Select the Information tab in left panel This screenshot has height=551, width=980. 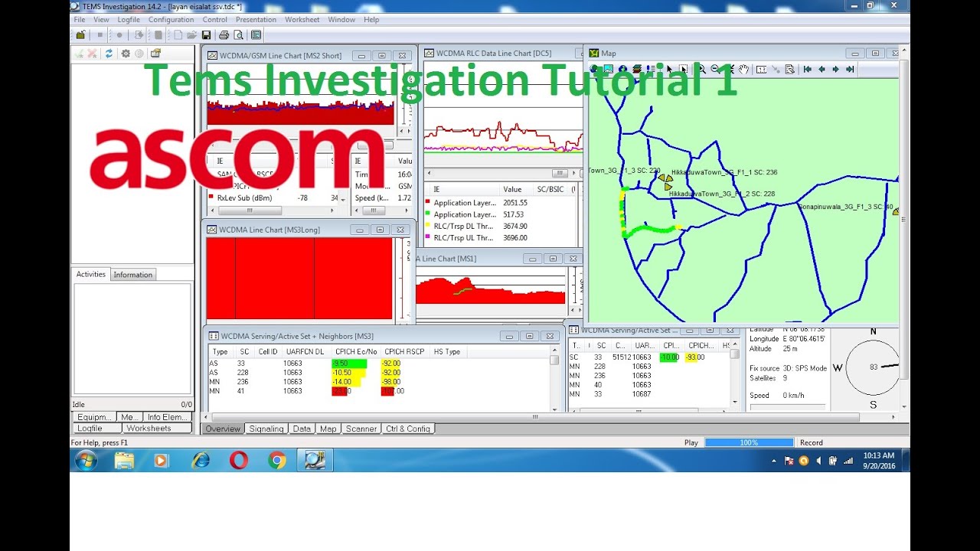[133, 275]
